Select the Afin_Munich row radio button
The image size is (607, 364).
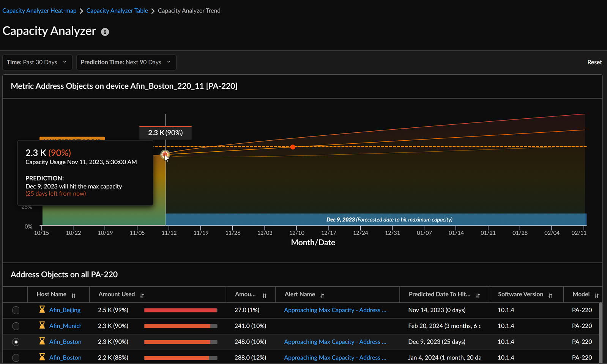click(16, 326)
